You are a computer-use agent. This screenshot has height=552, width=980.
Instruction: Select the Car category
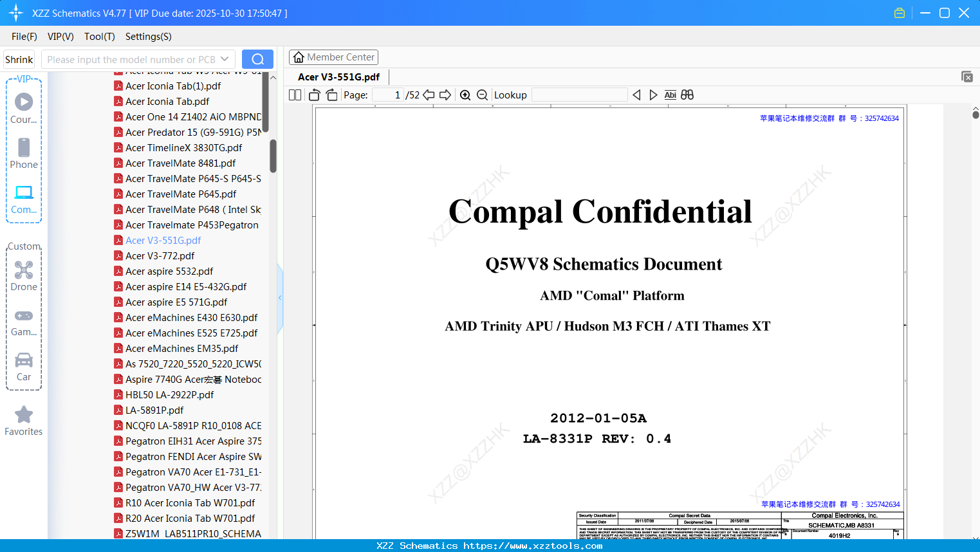coord(24,367)
